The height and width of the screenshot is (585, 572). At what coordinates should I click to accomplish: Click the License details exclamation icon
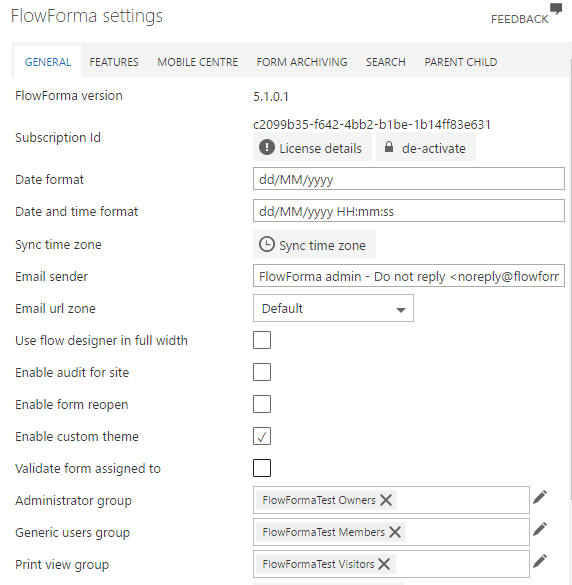(x=266, y=147)
